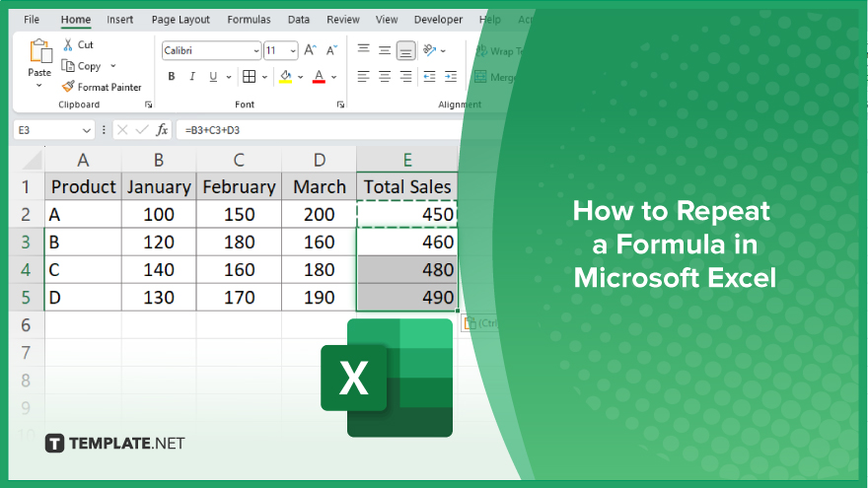Align text right
The height and width of the screenshot is (488, 868).
coord(405,76)
